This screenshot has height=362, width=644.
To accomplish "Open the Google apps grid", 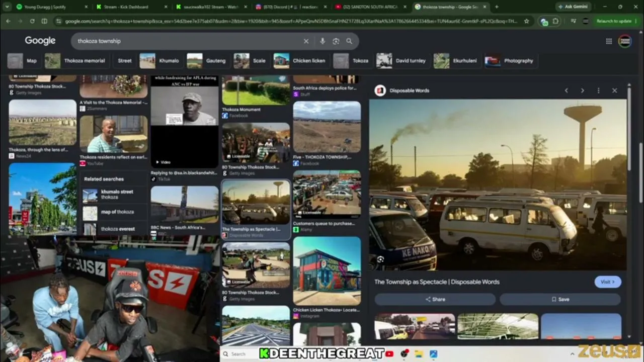I will point(609,41).
